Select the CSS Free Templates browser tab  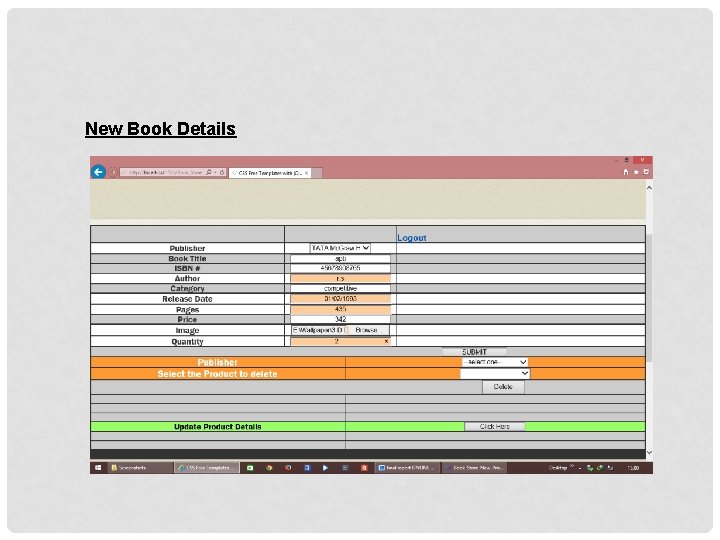[x=270, y=173]
